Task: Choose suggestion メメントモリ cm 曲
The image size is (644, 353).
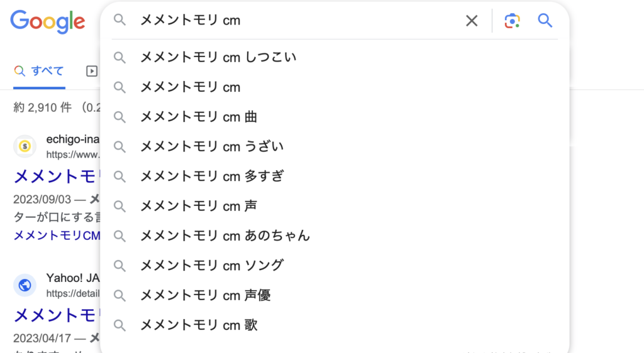Action: [198, 117]
